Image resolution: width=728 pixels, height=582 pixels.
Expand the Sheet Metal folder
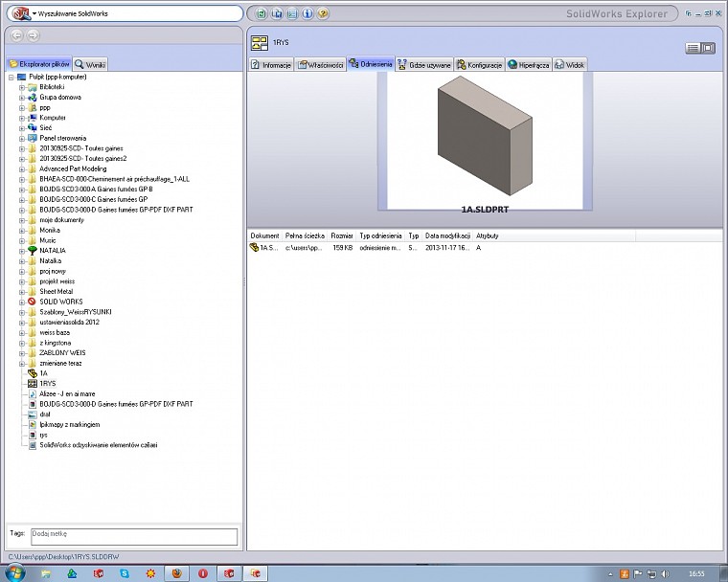point(21,292)
